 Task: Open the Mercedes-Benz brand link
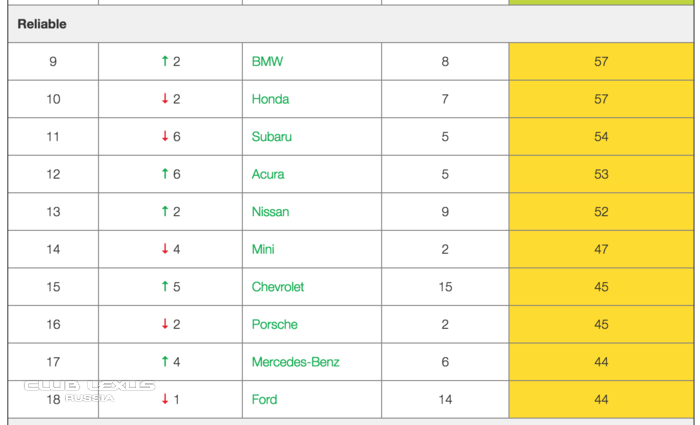295,362
